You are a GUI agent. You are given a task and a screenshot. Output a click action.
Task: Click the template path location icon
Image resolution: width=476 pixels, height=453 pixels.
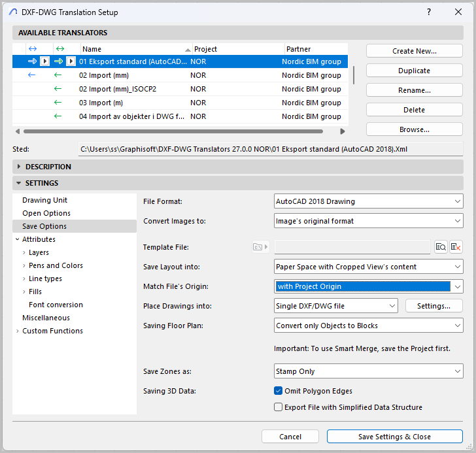[260, 246]
